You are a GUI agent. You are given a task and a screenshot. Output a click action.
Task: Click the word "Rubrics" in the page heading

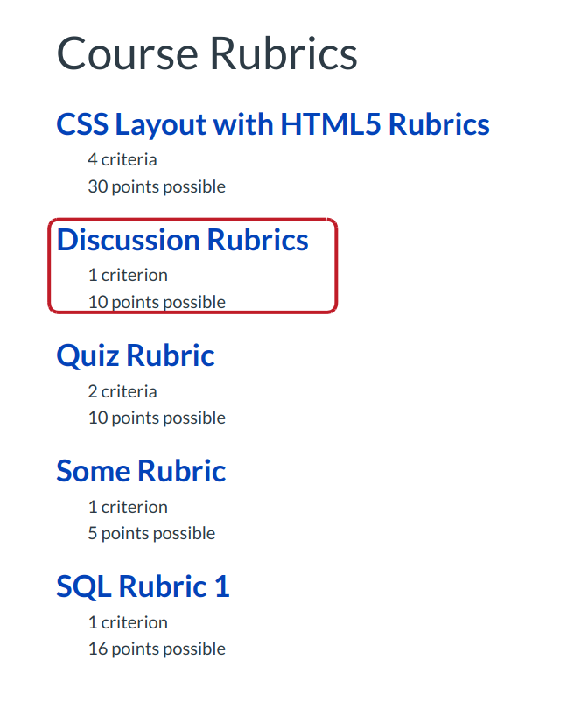283,53
